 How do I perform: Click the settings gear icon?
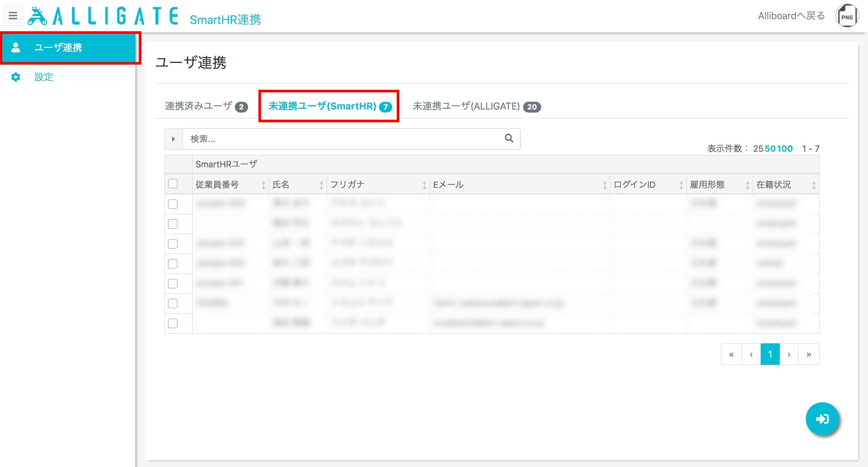pos(16,77)
